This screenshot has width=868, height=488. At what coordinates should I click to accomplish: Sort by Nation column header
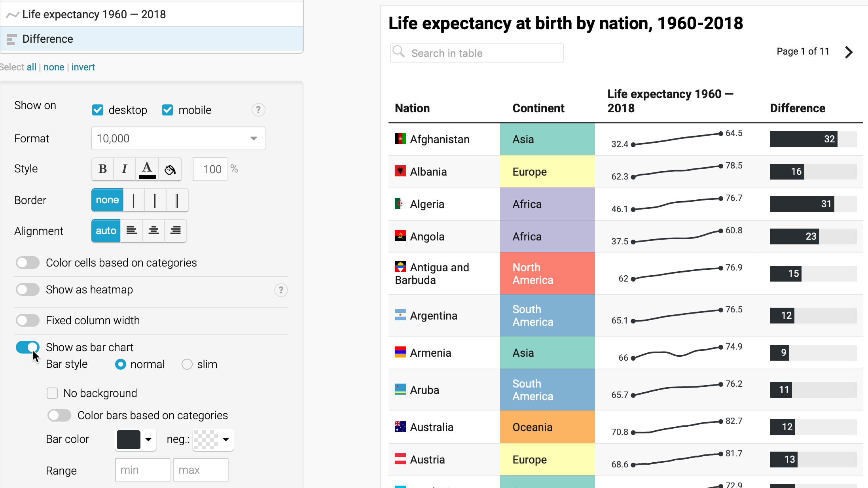coord(412,108)
